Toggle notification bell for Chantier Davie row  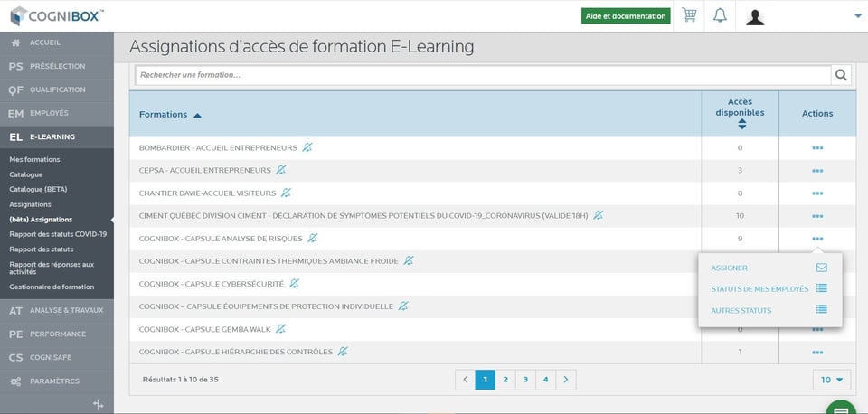(x=286, y=193)
